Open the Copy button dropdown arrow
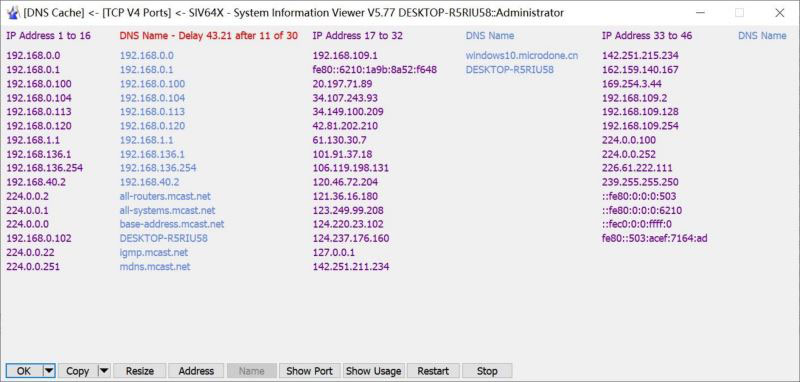The image size is (800, 382). pyautogui.click(x=104, y=371)
